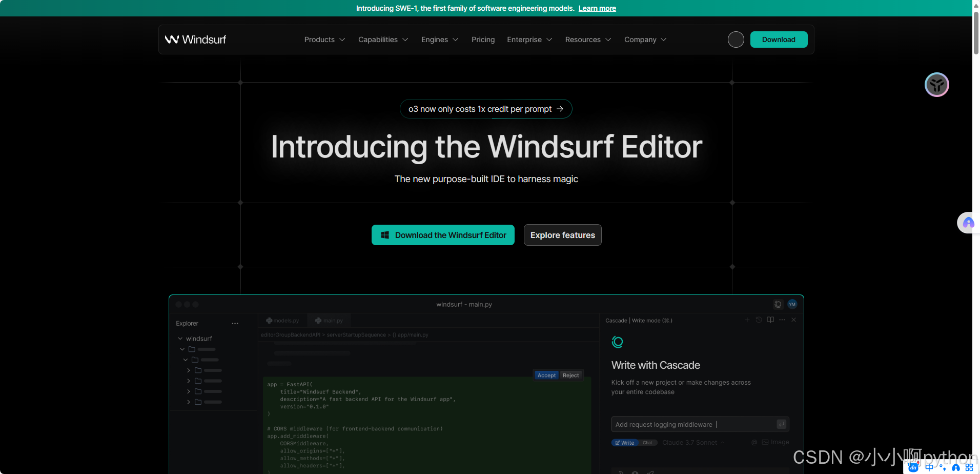
Task: Click the YM avatar in the editor title bar
Action: [x=791, y=304]
